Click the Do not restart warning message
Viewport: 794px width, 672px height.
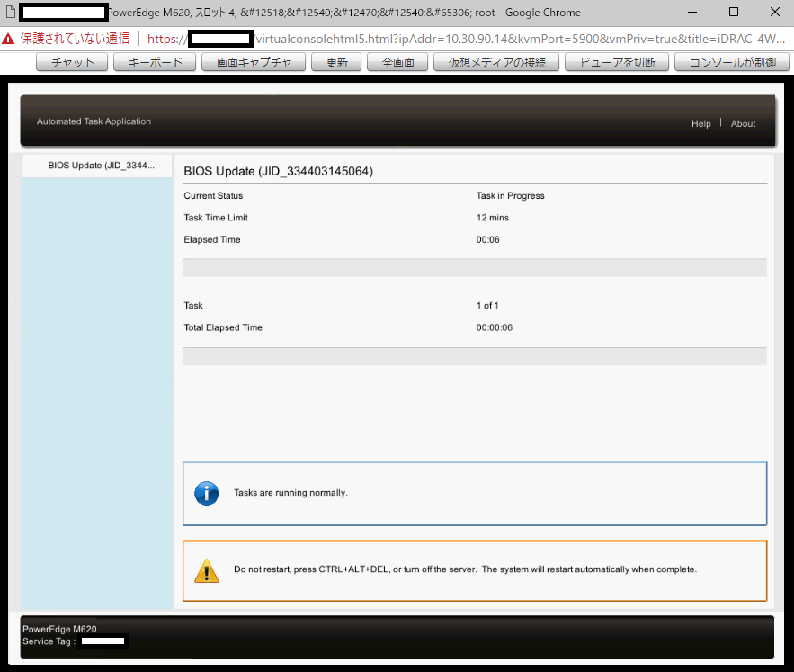[466, 569]
